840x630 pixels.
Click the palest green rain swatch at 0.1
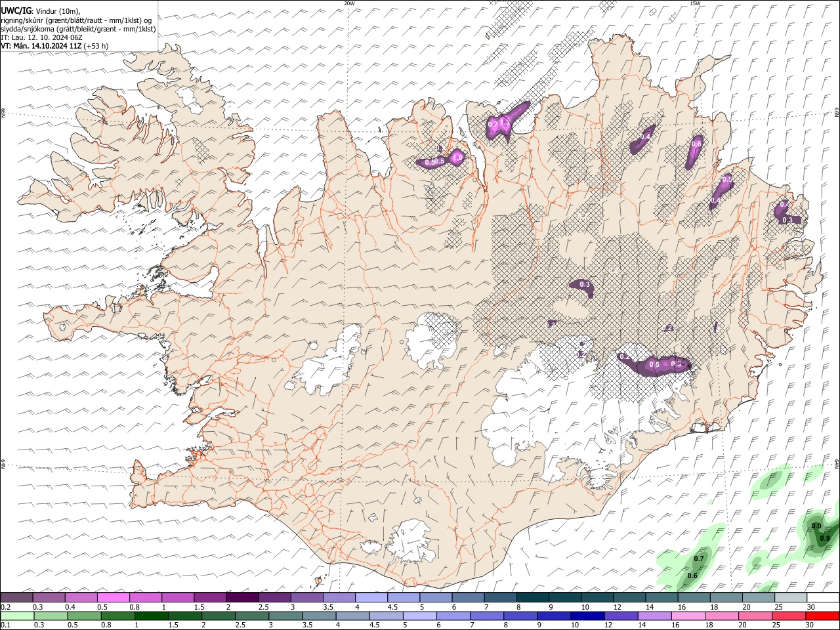tap(16, 616)
